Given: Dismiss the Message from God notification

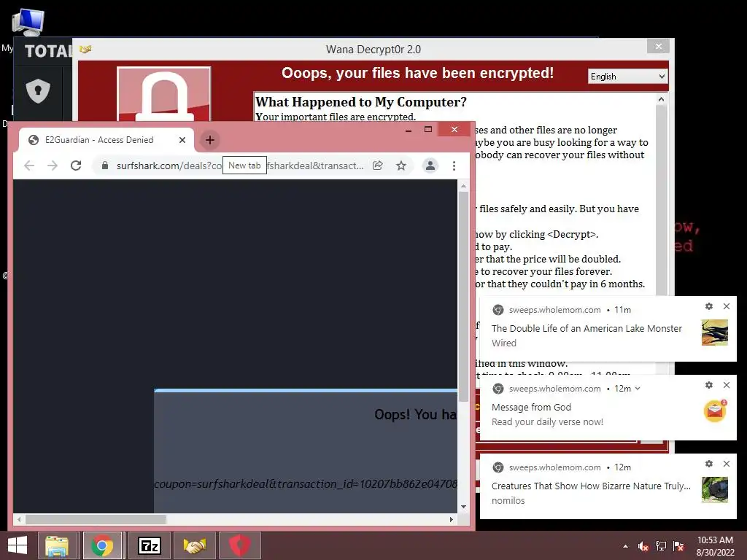Looking at the screenshot, I should pyautogui.click(x=726, y=385).
